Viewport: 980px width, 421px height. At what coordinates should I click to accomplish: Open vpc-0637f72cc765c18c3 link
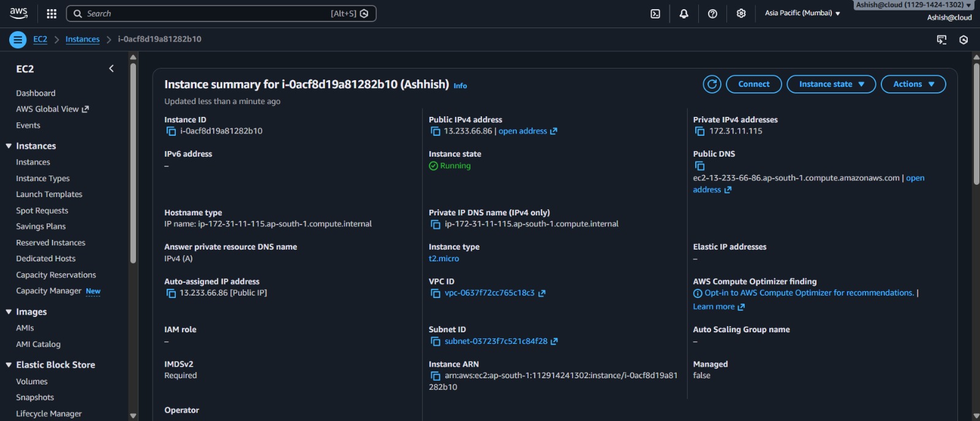pyautogui.click(x=489, y=293)
